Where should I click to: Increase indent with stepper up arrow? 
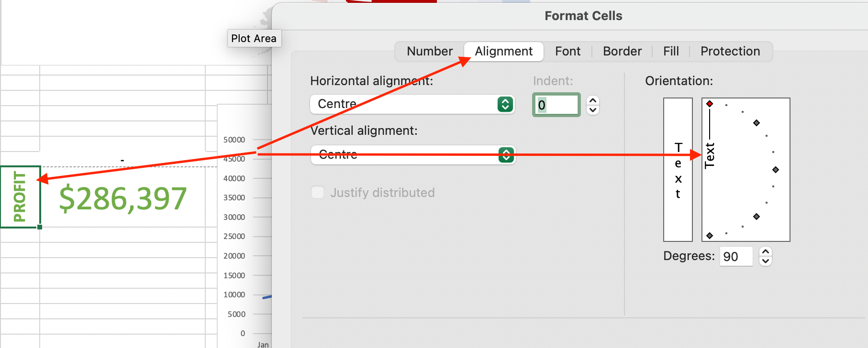pos(593,101)
